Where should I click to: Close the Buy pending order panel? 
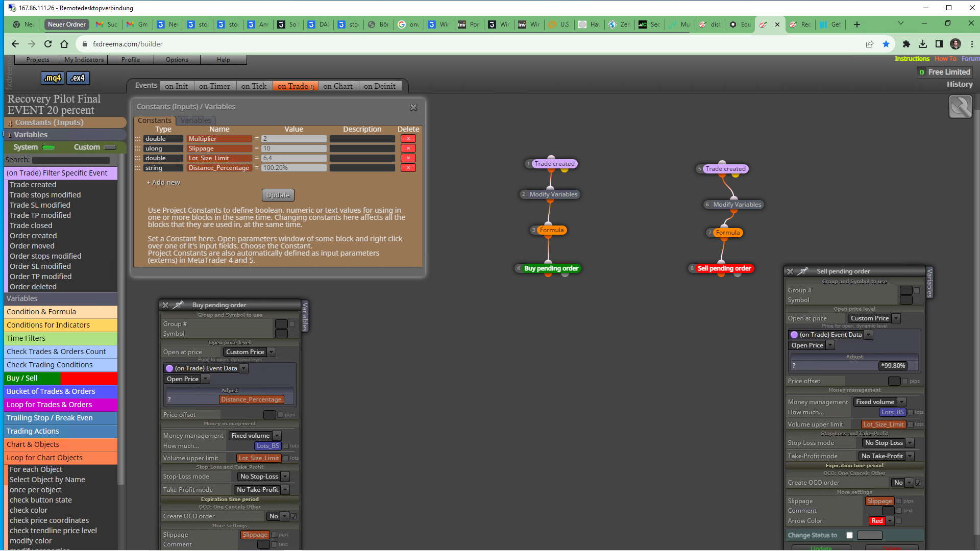coord(165,305)
